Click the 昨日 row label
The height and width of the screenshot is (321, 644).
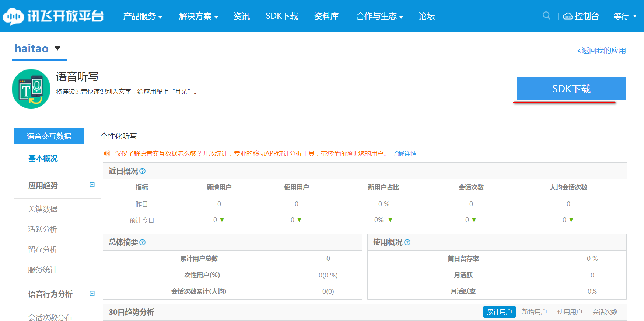(x=141, y=204)
